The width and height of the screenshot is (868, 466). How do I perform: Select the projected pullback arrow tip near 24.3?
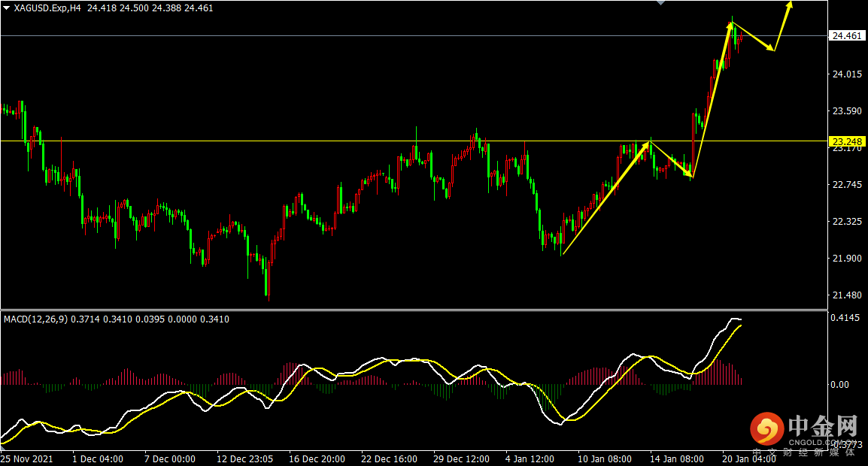(x=772, y=50)
